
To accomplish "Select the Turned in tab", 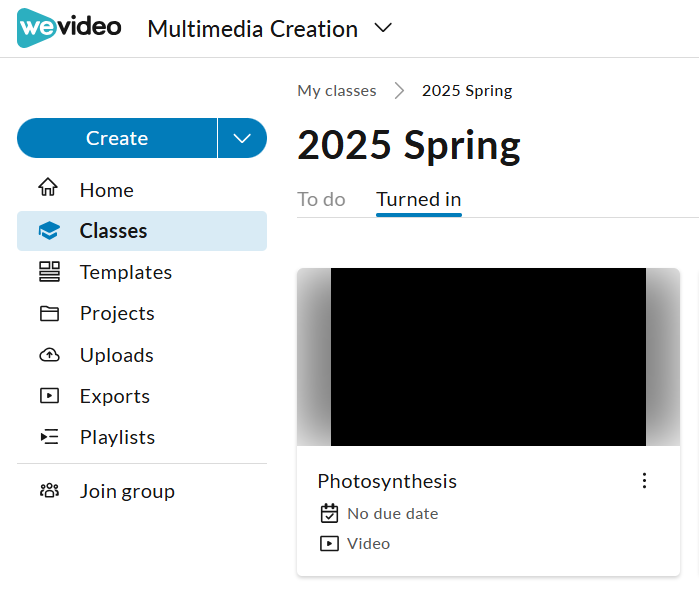I will pyautogui.click(x=419, y=199).
